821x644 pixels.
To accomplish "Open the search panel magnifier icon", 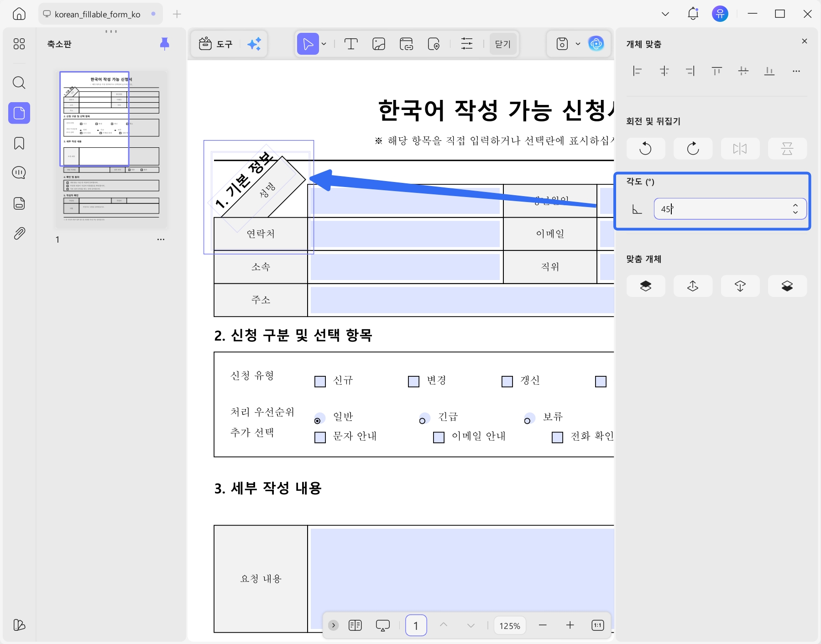I will pos(19,83).
